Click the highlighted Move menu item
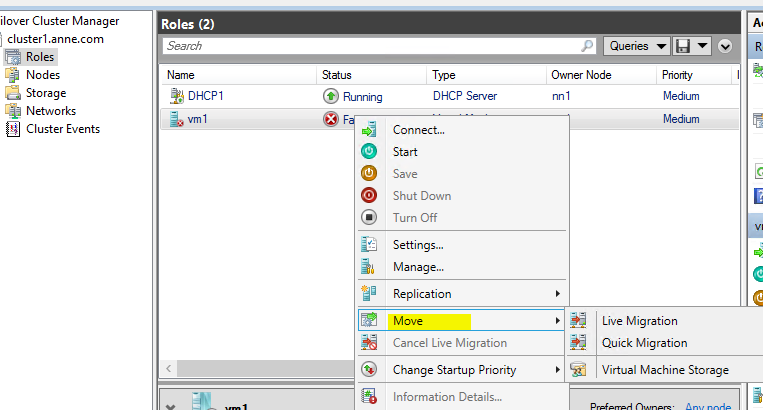 click(x=461, y=321)
